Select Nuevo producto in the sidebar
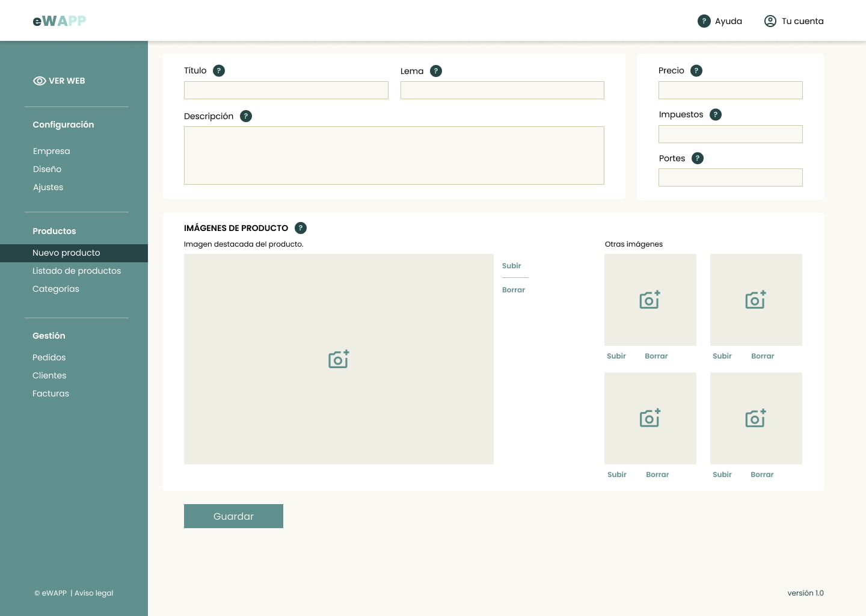866x616 pixels. [x=66, y=253]
